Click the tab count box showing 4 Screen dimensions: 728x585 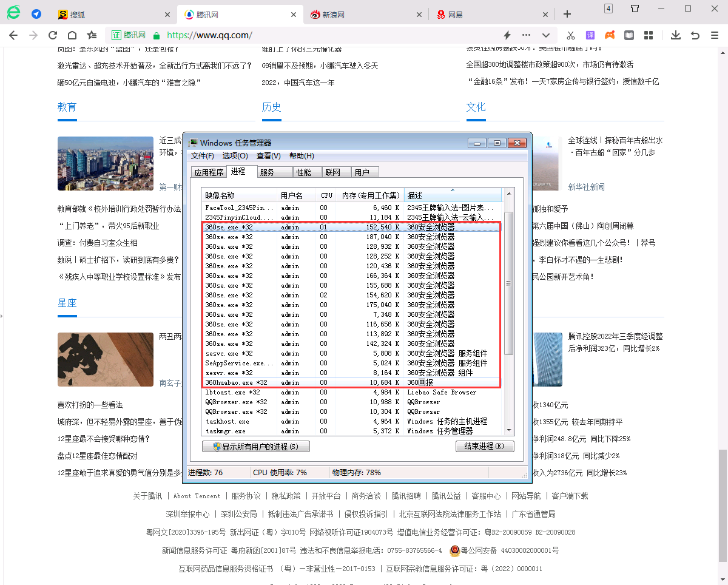(608, 8)
